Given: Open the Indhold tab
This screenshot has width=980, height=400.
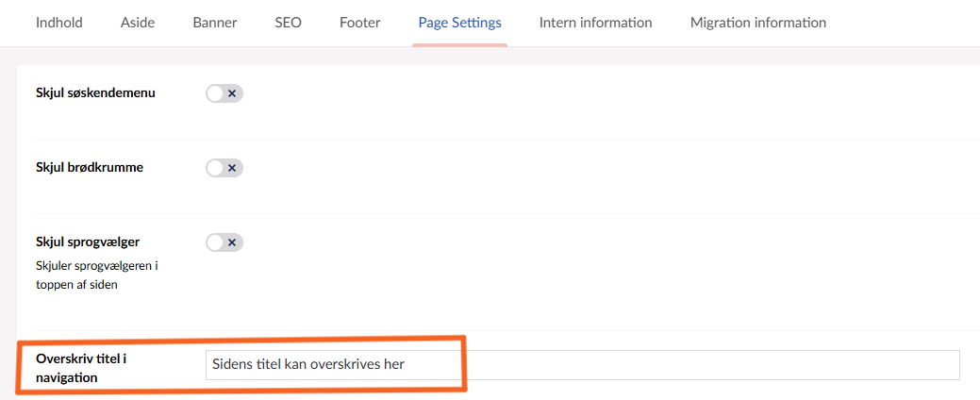Looking at the screenshot, I should pyautogui.click(x=58, y=23).
